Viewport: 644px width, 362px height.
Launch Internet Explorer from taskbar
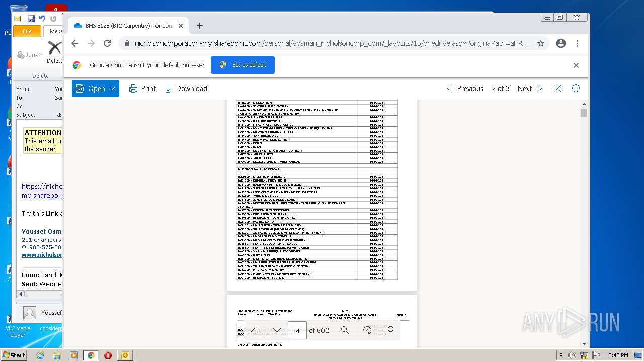40,355
